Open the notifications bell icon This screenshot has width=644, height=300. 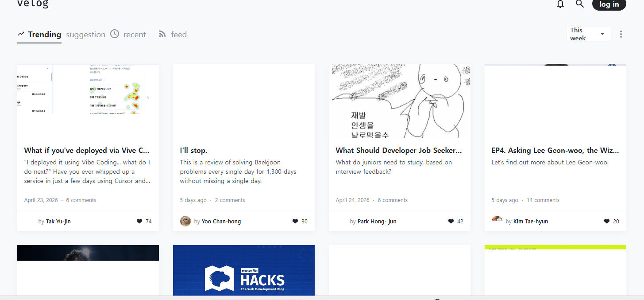pyautogui.click(x=560, y=4)
